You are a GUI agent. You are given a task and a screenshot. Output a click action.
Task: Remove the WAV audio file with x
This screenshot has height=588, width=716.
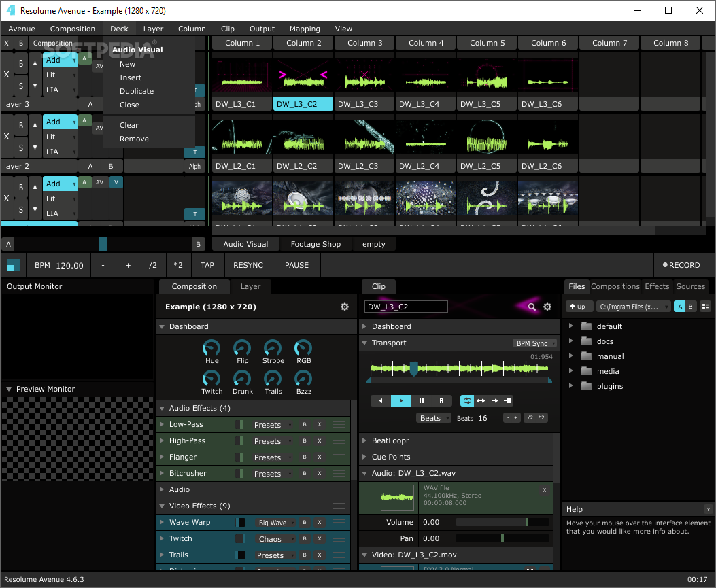click(544, 490)
